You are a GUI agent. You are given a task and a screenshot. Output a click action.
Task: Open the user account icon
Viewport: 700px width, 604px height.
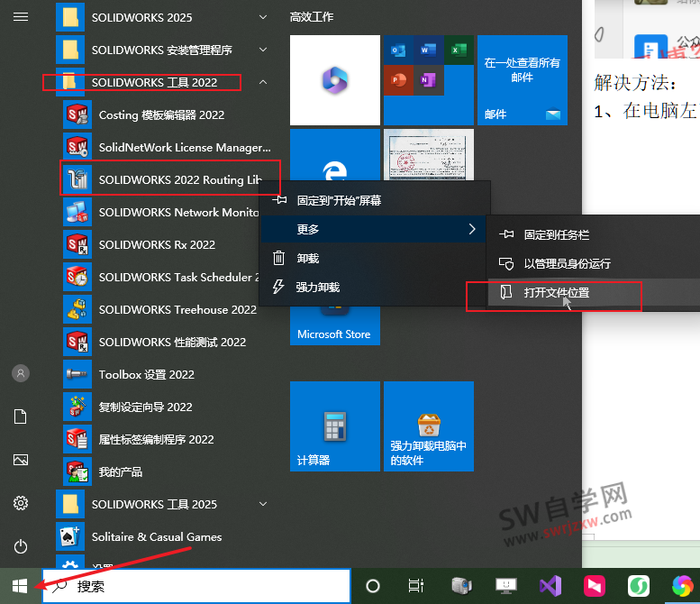pyautogui.click(x=21, y=373)
